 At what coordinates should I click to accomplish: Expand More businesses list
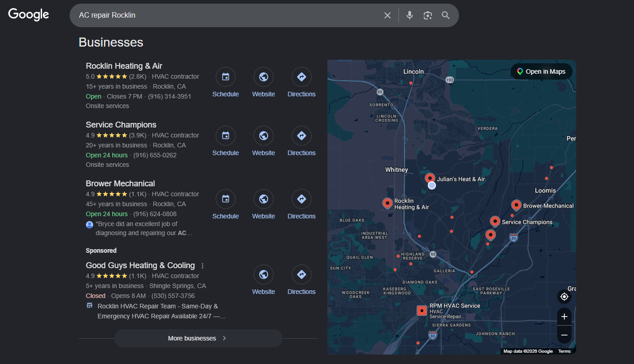(198, 338)
